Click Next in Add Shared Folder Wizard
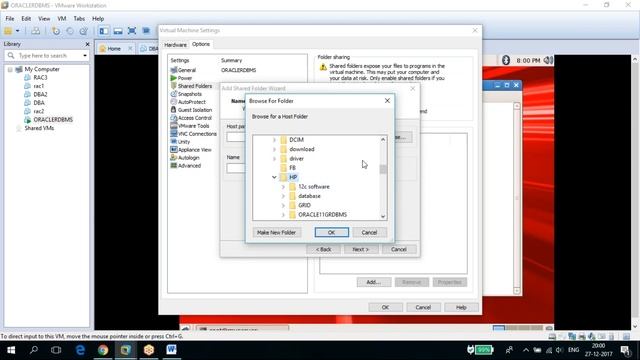The image size is (640, 360). click(361, 249)
